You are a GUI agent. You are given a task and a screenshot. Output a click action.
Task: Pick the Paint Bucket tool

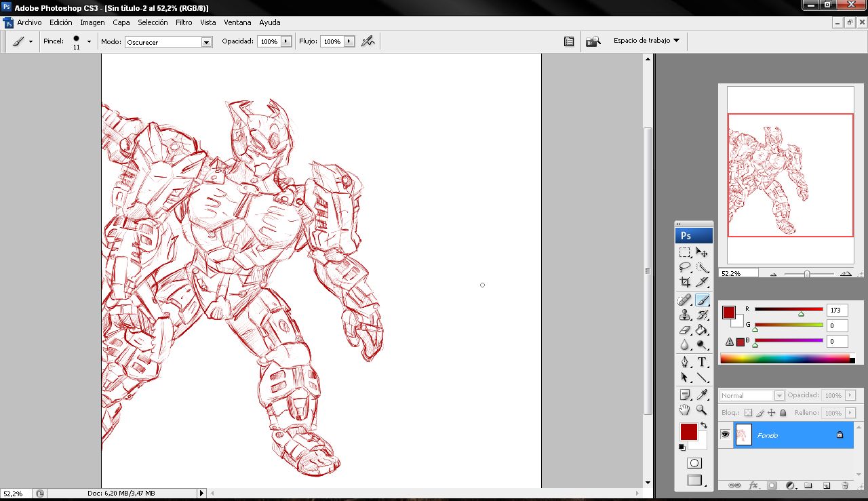(702, 330)
